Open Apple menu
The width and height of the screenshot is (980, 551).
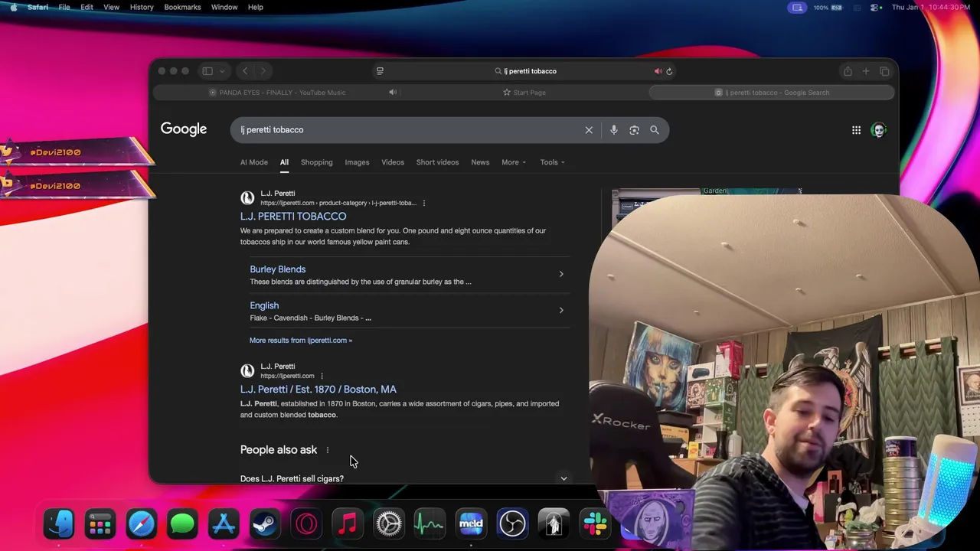[x=14, y=7]
